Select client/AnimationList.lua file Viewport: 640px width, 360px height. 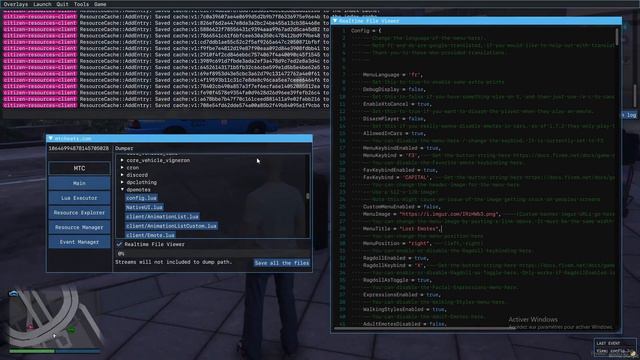[x=162, y=217]
